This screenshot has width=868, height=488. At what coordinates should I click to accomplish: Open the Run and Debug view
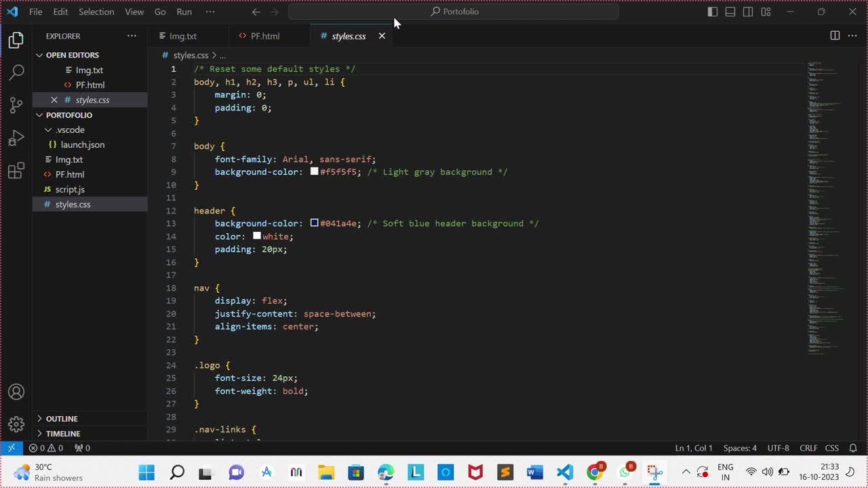click(x=16, y=138)
